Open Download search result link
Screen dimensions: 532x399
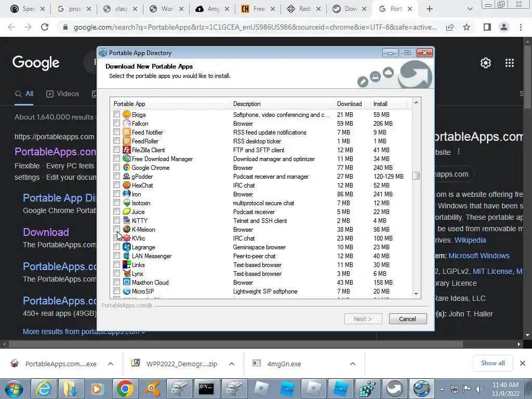coord(46,232)
